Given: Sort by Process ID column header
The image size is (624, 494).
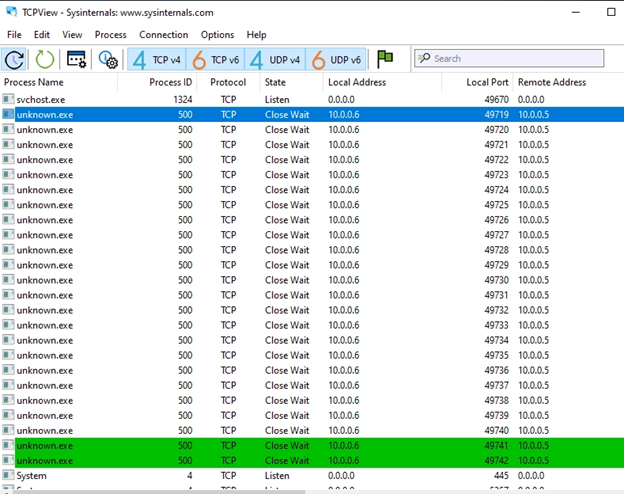Looking at the screenshot, I should (x=157, y=82).
